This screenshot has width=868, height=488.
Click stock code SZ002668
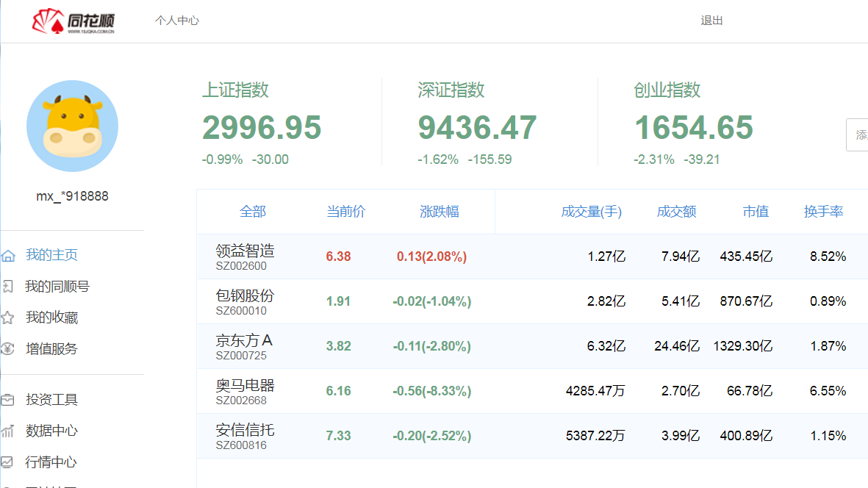click(x=241, y=401)
